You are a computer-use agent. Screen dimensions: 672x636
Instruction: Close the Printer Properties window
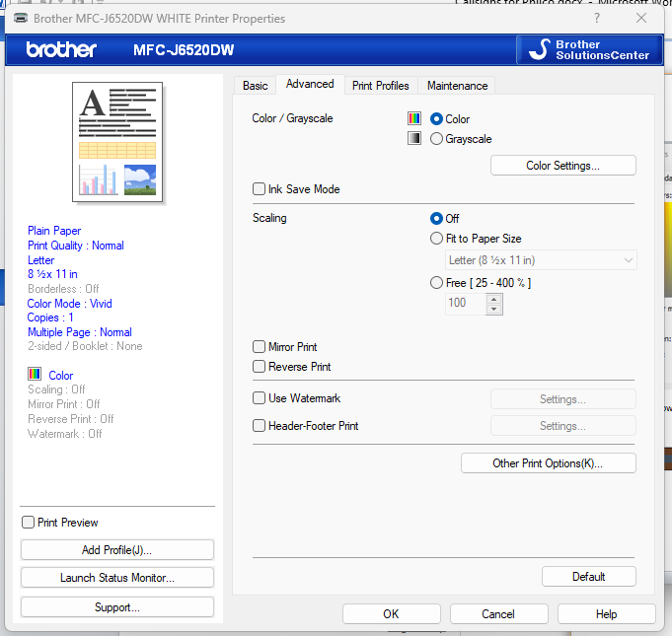[x=641, y=18]
